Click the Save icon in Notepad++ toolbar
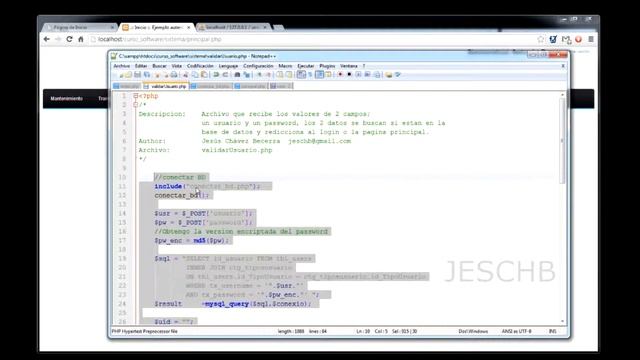Screen dimensions: 640x360 138,75
